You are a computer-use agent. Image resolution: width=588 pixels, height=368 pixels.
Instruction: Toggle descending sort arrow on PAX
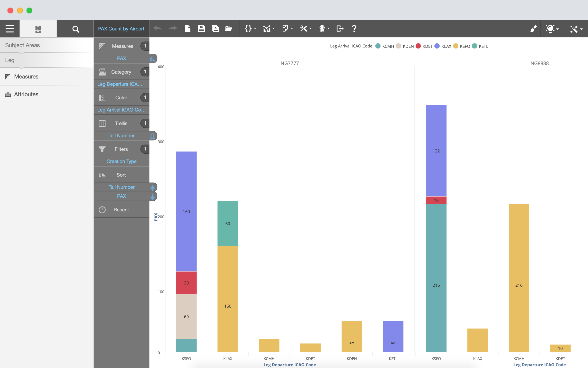pyautogui.click(x=152, y=197)
